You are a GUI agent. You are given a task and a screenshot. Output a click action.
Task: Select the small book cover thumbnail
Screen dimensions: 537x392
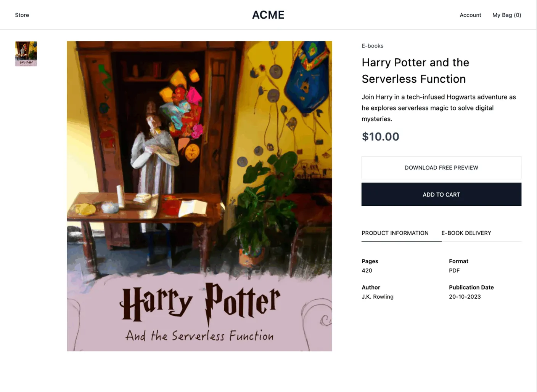coord(26,54)
